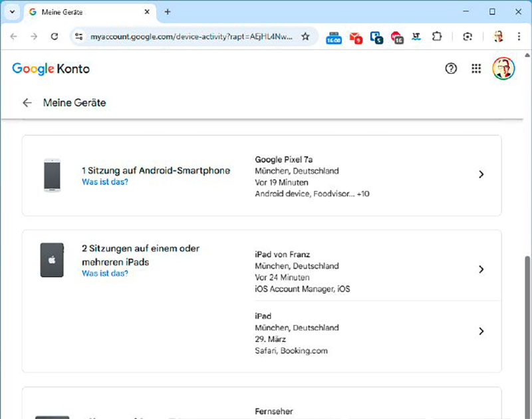532x419 pixels.
Task: Open the extensions puzzle menu
Action: click(x=437, y=37)
